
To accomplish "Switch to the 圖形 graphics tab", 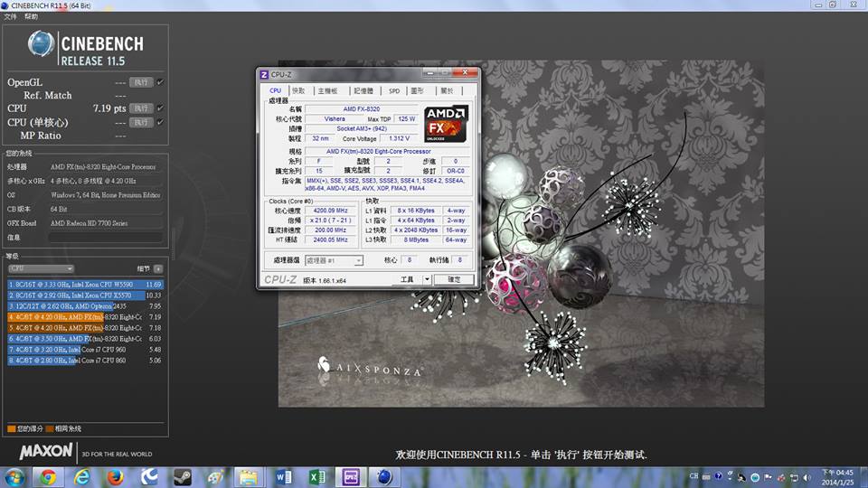I will 418,90.
